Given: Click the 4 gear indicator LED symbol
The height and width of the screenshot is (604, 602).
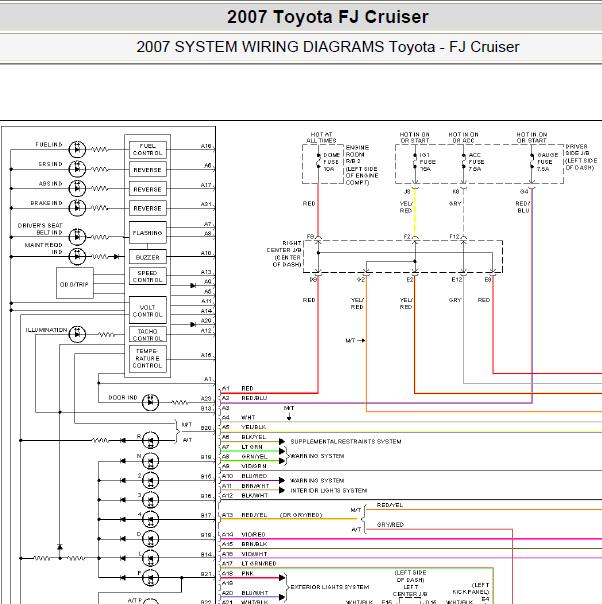Looking at the screenshot, I should click(x=150, y=519).
